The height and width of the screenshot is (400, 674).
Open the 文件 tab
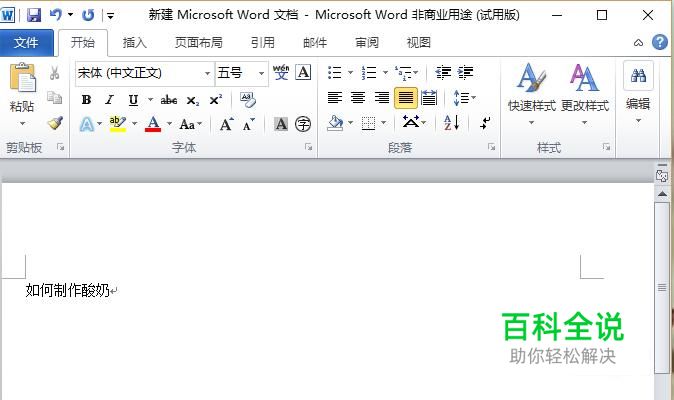pyautogui.click(x=27, y=43)
